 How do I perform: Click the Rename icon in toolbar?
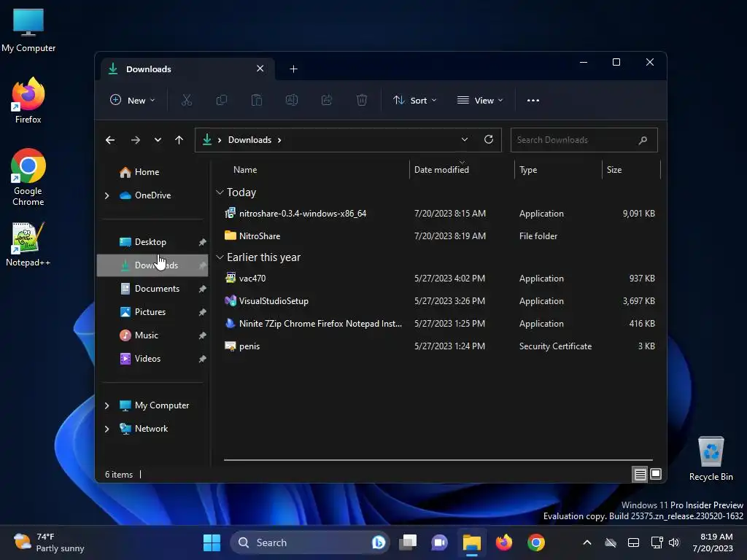pos(292,100)
